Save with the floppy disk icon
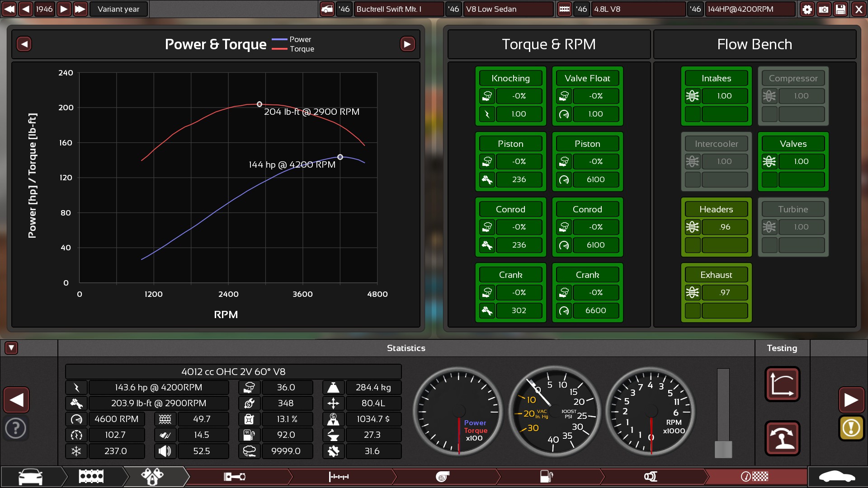 840,9
